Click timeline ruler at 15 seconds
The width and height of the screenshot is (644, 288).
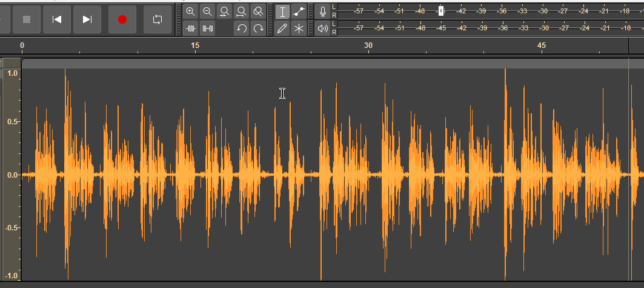point(195,45)
